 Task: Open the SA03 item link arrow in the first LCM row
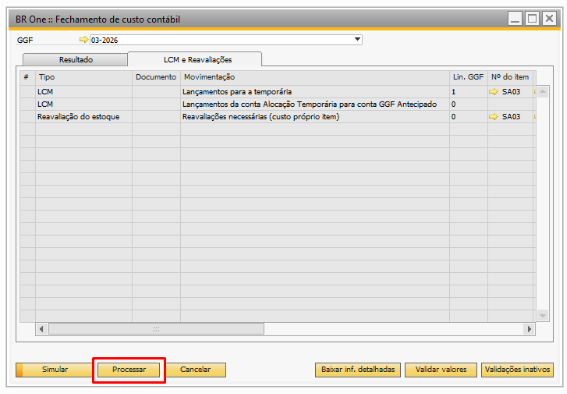click(x=493, y=92)
